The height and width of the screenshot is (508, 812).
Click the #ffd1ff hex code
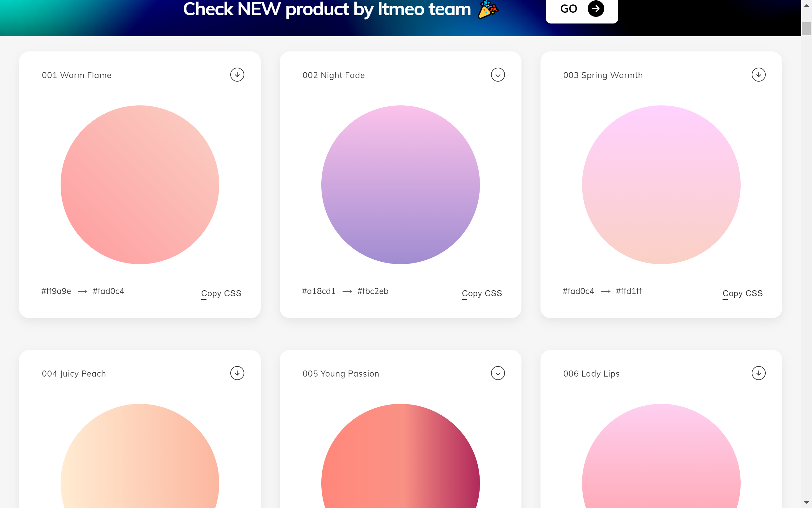coord(629,291)
